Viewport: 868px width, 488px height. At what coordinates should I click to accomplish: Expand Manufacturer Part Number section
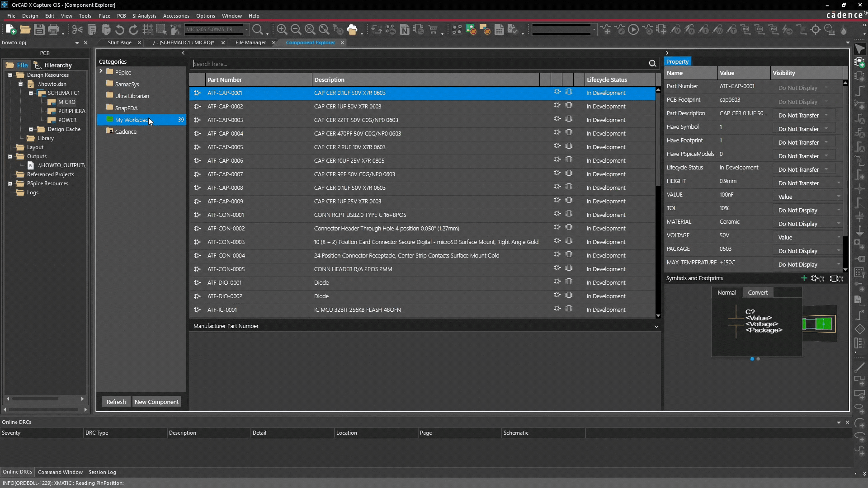[656, 326]
